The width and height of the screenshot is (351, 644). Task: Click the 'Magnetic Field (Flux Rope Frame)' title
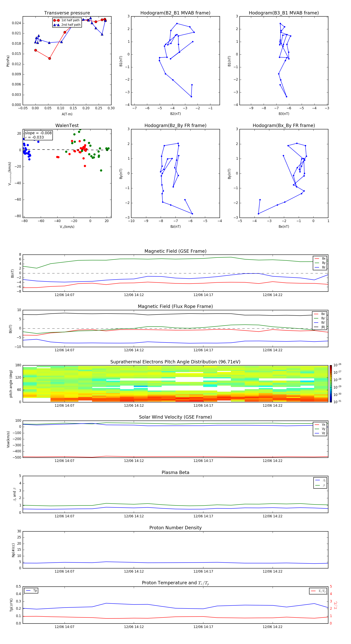coord(175,307)
